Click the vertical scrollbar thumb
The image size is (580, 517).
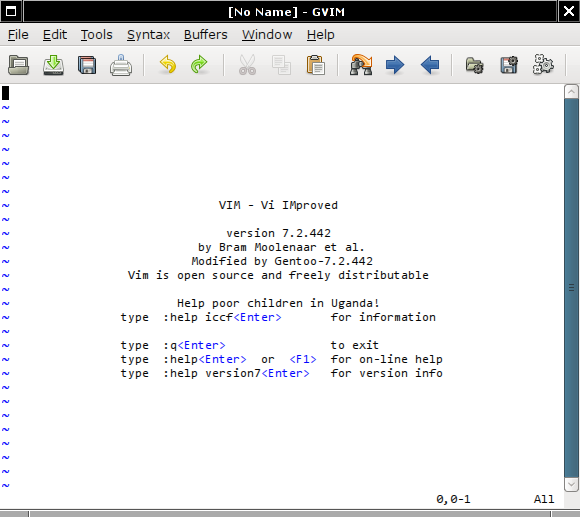(571, 288)
